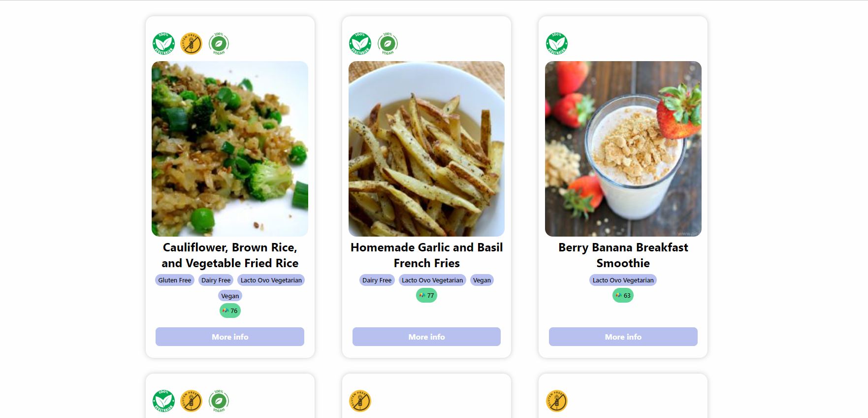Select the Dairy Free tag on the French Fries card
868x418 pixels.
coord(376,280)
